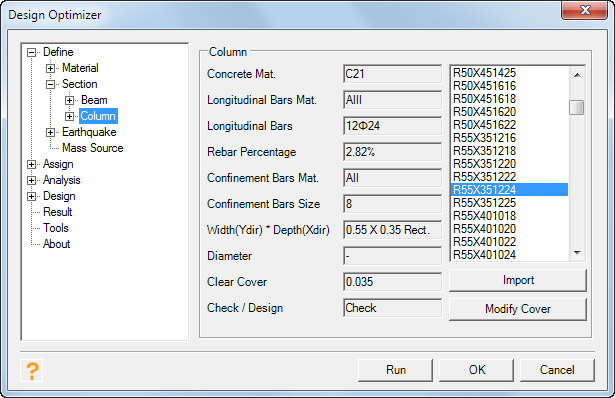Select the Result tree item
The width and height of the screenshot is (615, 398).
click(x=58, y=212)
